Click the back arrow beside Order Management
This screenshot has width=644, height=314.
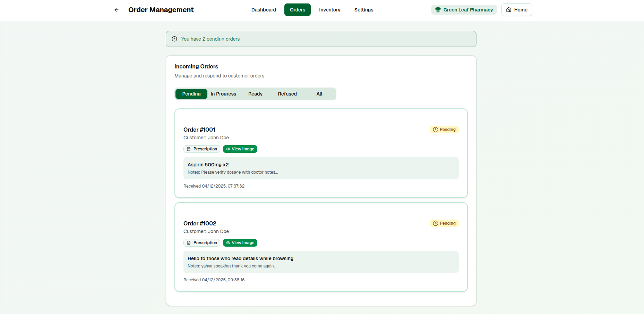[x=117, y=10]
